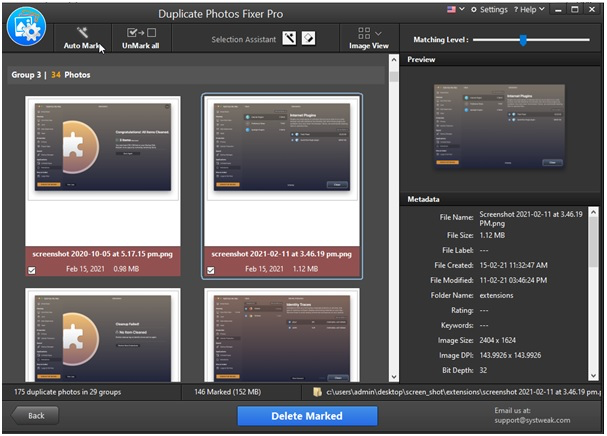Image resolution: width=607 pixels, height=436 pixels.
Task: Expand the Image View dropdown chevron
Action: coord(378,33)
